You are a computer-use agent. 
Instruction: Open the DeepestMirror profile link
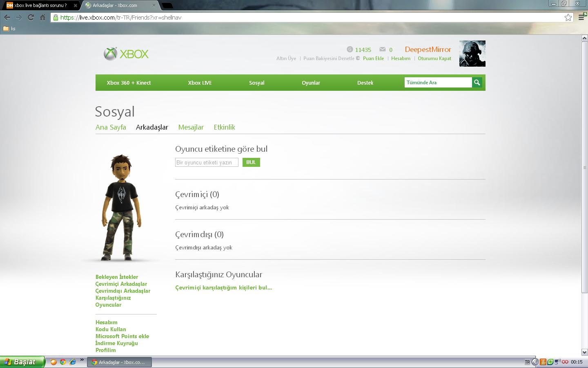(428, 49)
